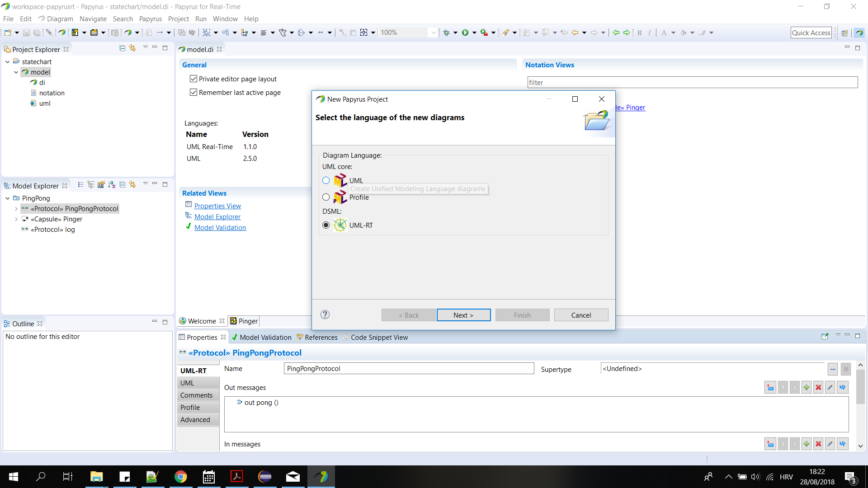868x488 pixels.
Task: Click the Open Perspective icon near Quick Access
Action: [844, 33]
